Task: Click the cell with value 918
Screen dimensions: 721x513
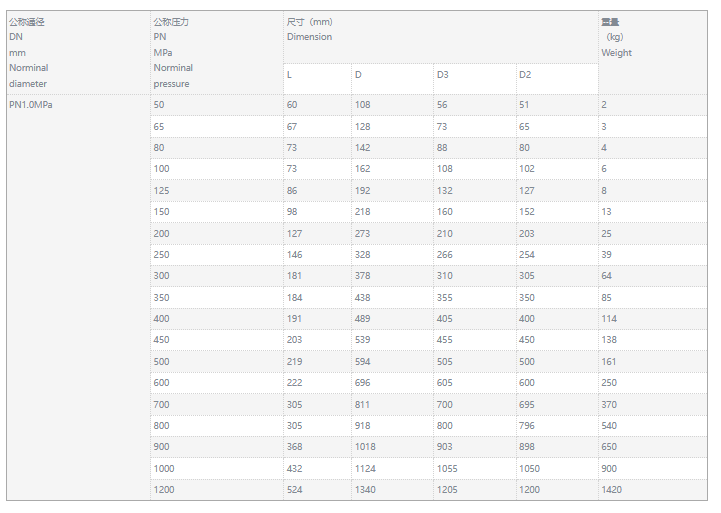Action: click(363, 426)
